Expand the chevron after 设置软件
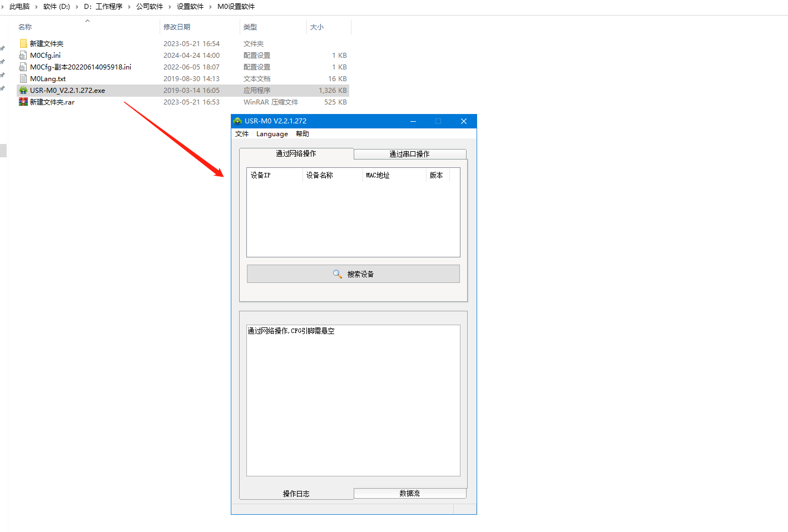 (x=211, y=7)
